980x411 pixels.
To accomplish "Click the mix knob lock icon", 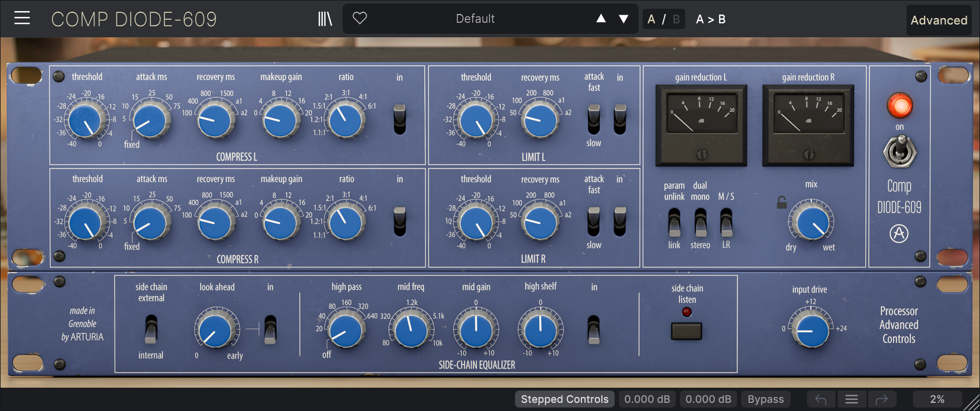I will (x=781, y=202).
